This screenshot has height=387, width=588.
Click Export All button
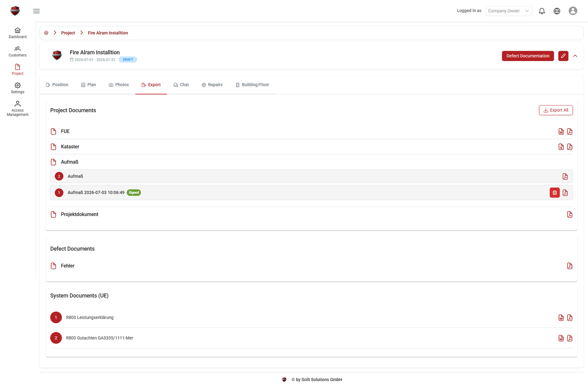click(x=556, y=110)
